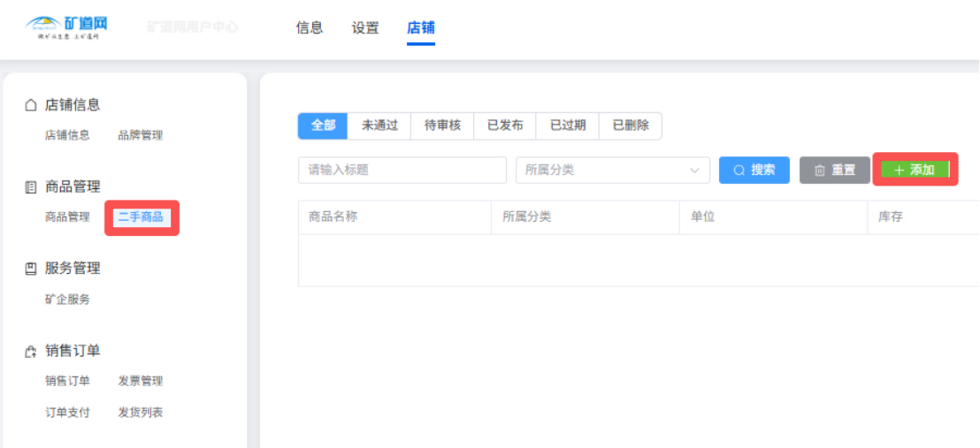
Task: Select the 店铺 top tab
Action: pos(420,27)
